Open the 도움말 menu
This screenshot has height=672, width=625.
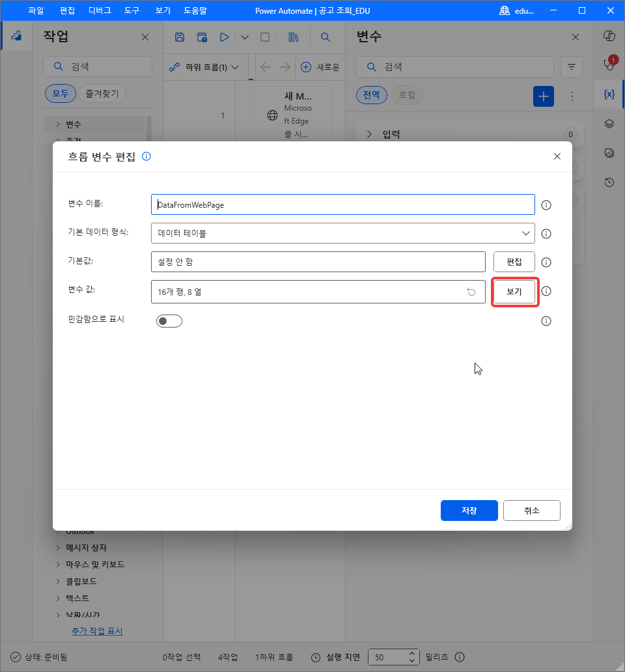[195, 10]
